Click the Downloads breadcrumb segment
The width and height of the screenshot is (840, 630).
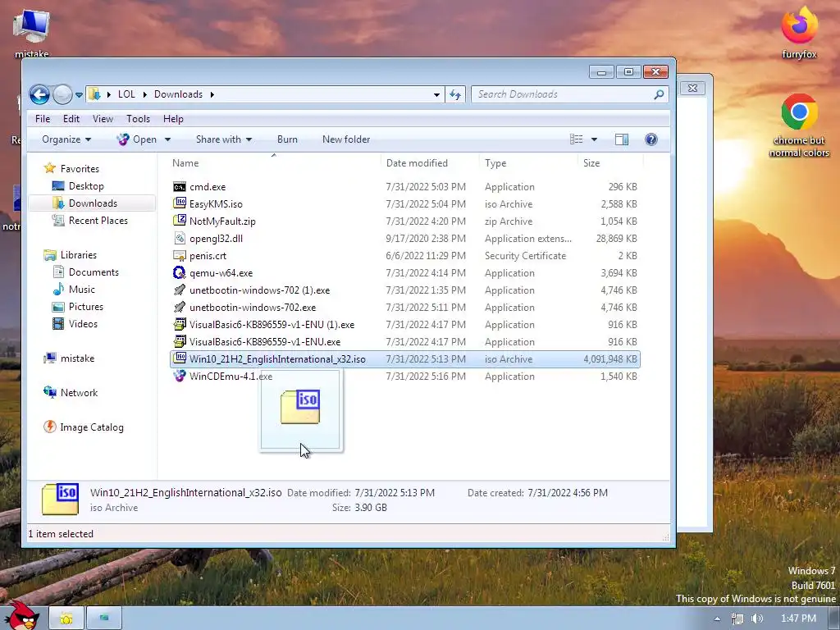click(x=178, y=94)
